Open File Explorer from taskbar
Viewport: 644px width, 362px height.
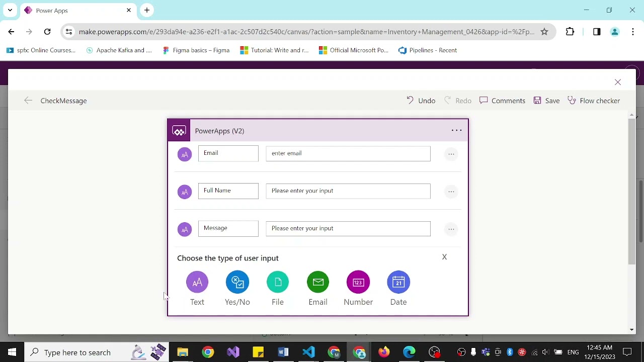pyautogui.click(x=183, y=352)
